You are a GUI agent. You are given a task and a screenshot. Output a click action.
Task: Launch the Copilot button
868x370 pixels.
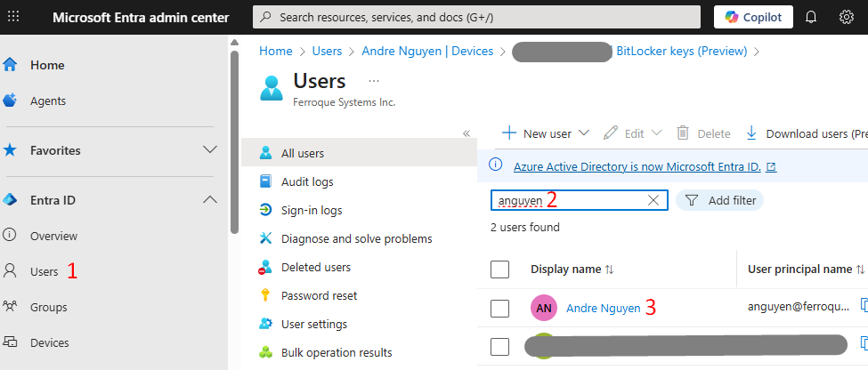coord(753,17)
